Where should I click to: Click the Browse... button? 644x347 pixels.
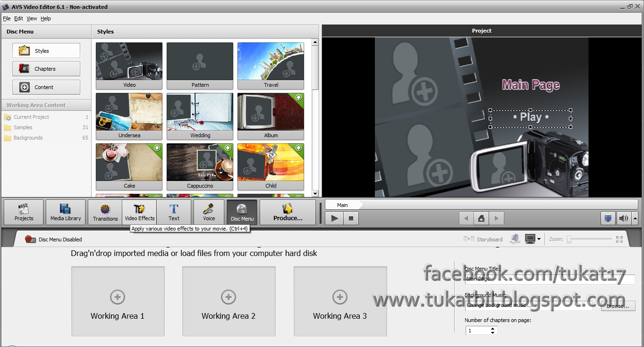pos(618,306)
